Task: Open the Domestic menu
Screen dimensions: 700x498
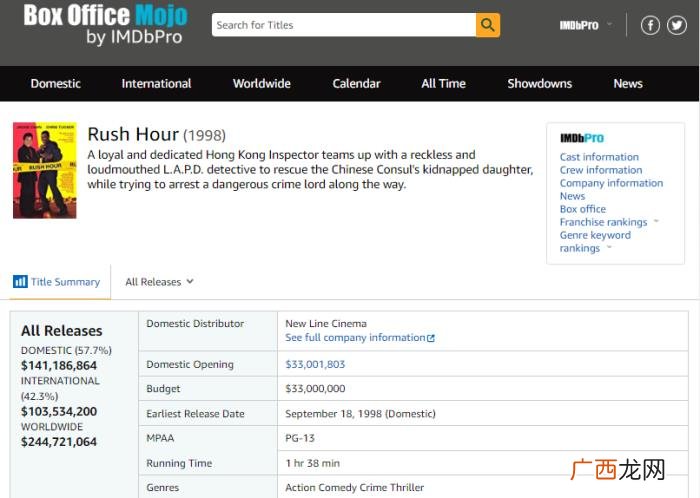Action: pos(55,83)
